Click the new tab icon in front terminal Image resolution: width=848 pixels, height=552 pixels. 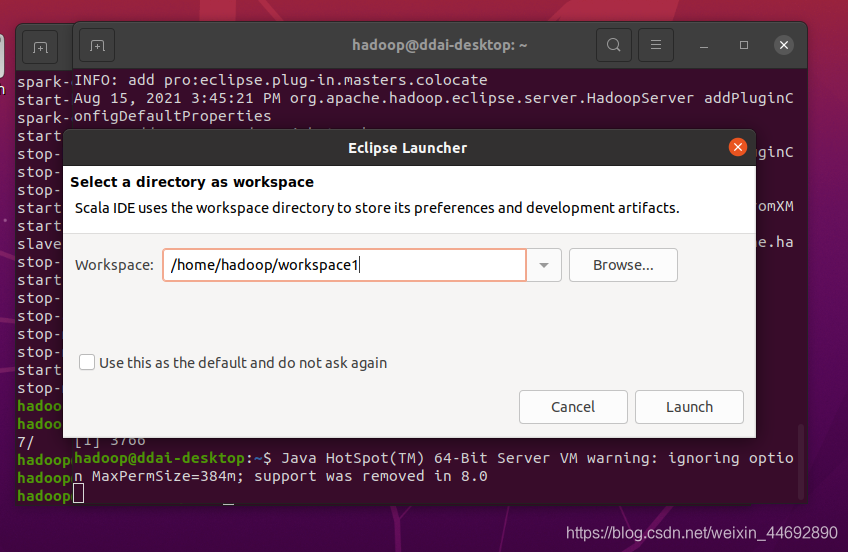[97, 45]
